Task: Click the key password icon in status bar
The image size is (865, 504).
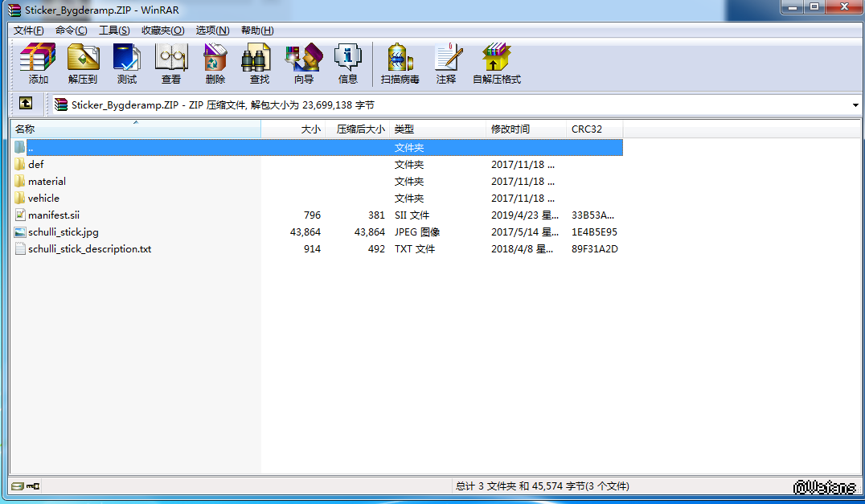Action: click(x=33, y=486)
